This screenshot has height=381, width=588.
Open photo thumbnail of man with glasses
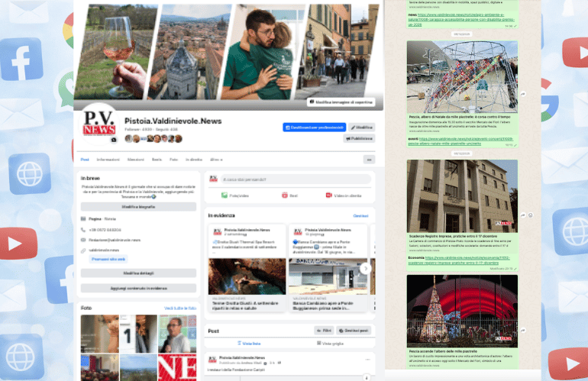point(177,334)
